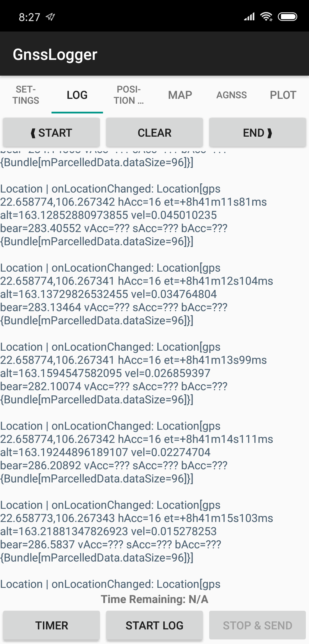Select the LOG tab

(x=77, y=95)
